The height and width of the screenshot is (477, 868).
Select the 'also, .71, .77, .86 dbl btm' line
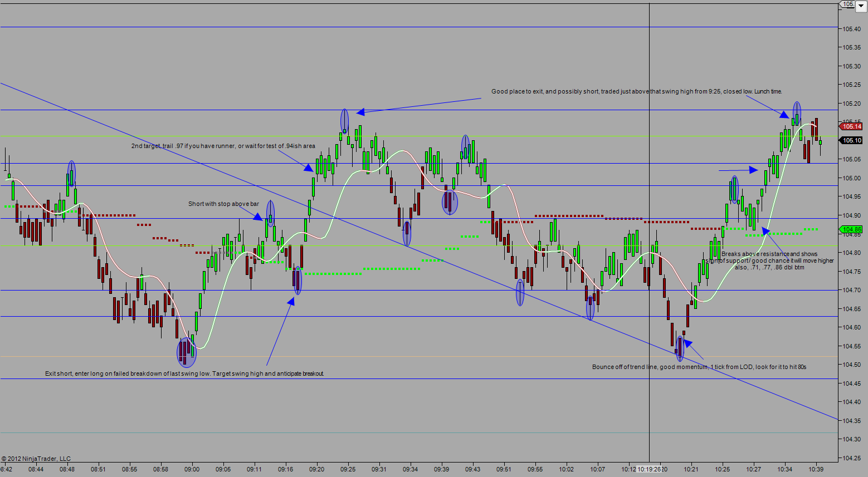pos(769,267)
